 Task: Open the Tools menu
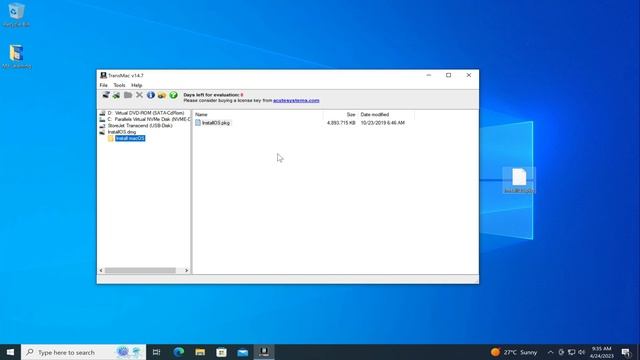119,85
